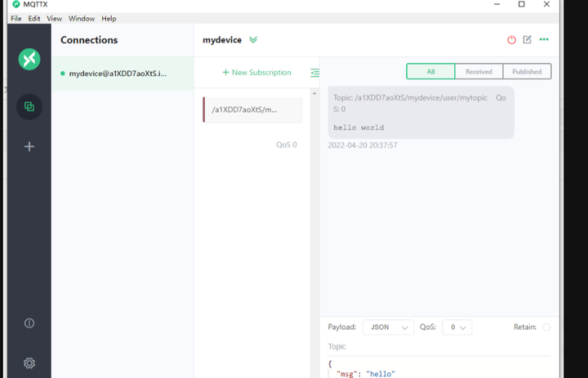Click New Subscription button
Image resolution: width=588 pixels, height=378 pixels.
(x=257, y=73)
